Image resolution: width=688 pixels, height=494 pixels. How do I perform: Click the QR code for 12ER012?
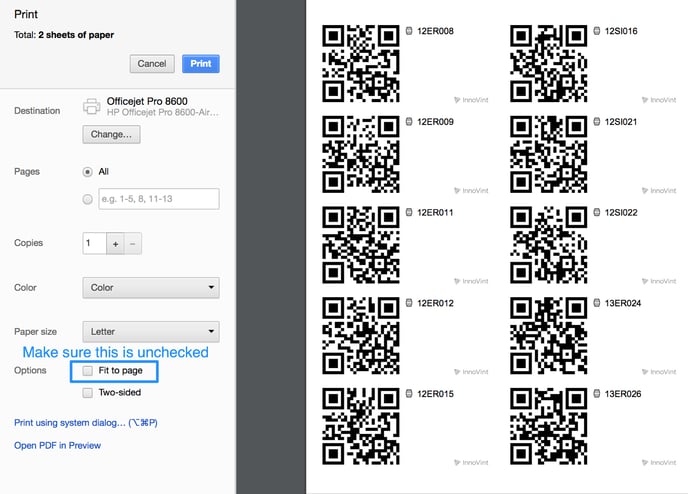[x=361, y=336]
